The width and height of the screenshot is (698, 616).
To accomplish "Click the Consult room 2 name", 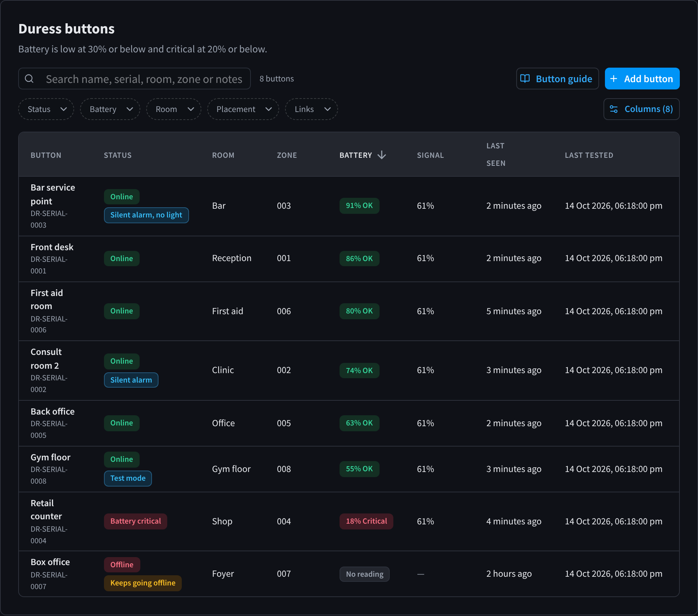I will pyautogui.click(x=46, y=359).
